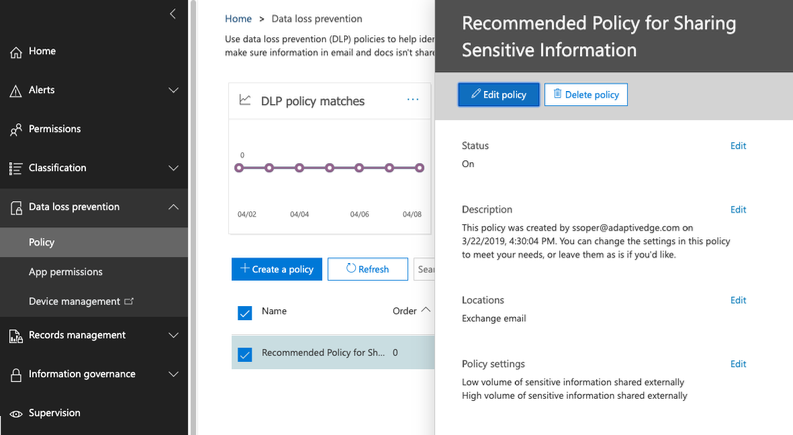Click the Classification list icon

[x=16, y=168]
